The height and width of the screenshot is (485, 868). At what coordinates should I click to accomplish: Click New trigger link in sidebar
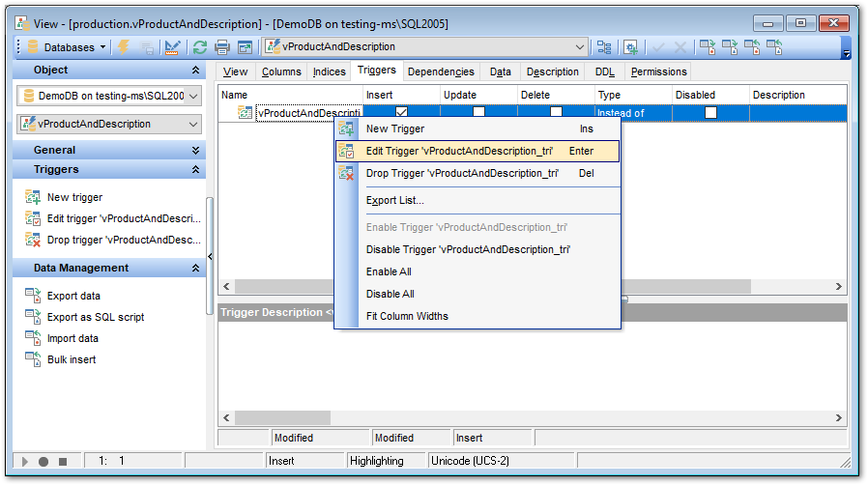tap(74, 197)
